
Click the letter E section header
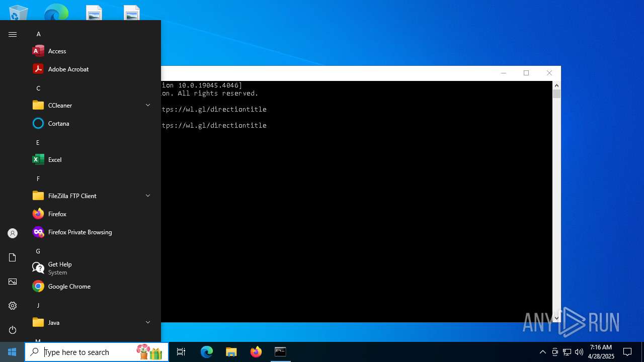pyautogui.click(x=38, y=142)
